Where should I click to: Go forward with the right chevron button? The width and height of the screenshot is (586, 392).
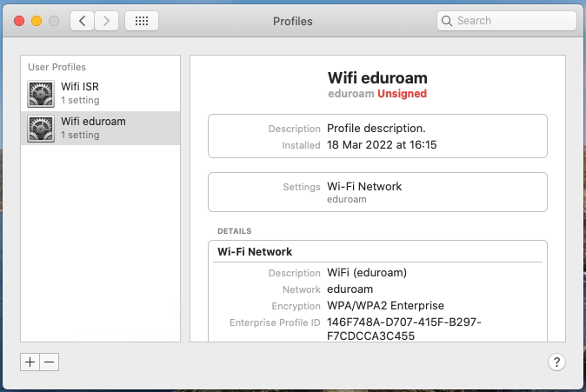107,21
